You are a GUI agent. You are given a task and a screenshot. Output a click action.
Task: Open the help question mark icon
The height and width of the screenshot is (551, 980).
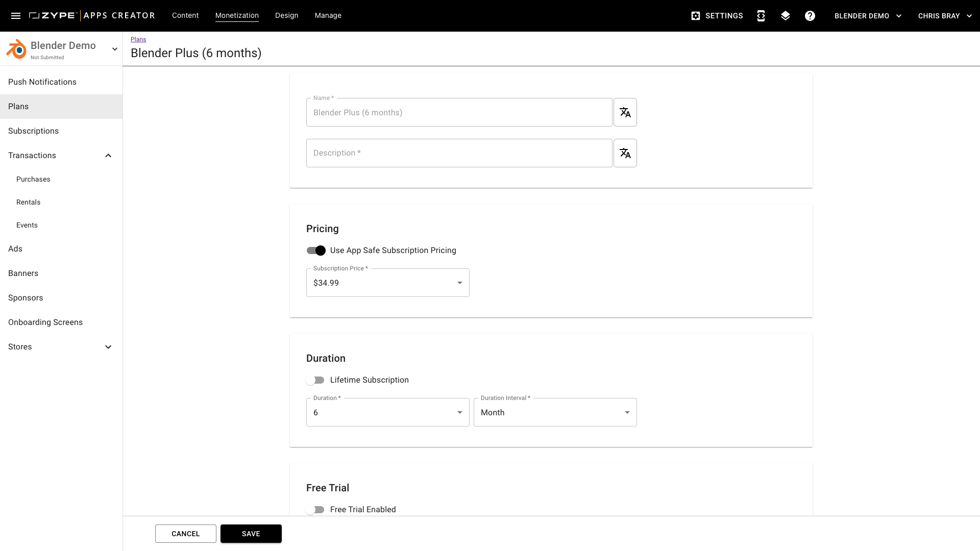click(810, 16)
